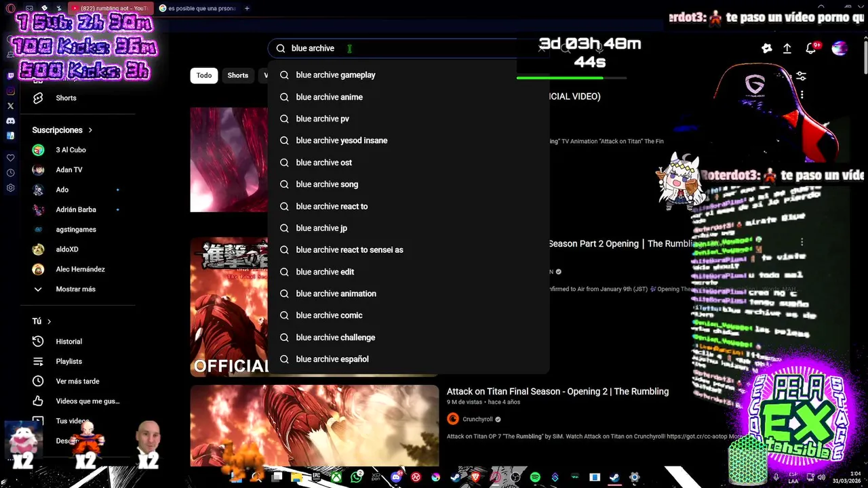Click the YouTube upload arrow icon

[787, 48]
